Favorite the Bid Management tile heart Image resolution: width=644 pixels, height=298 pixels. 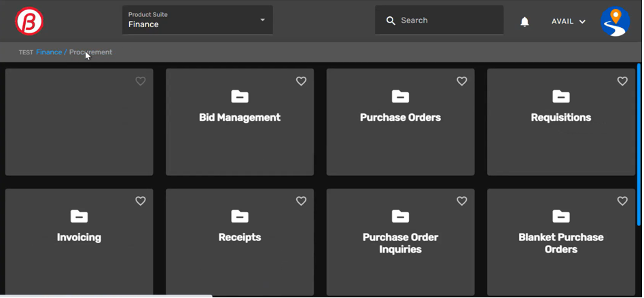click(x=301, y=81)
